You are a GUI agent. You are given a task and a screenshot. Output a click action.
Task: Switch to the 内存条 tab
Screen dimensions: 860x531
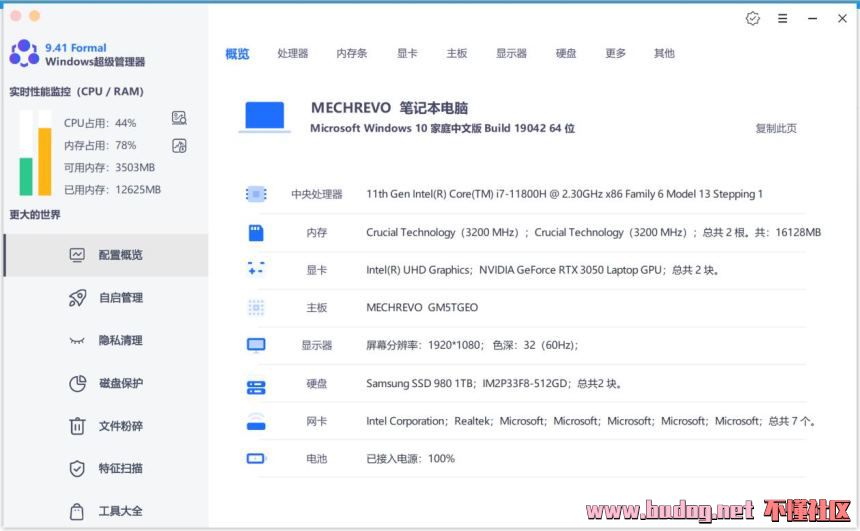click(352, 53)
